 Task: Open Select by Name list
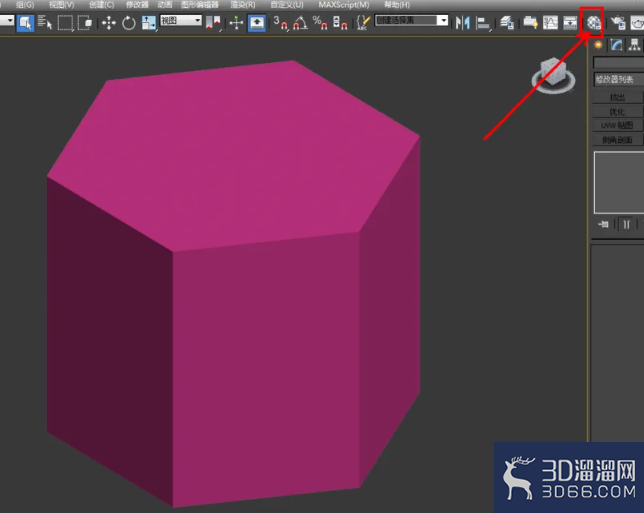pyautogui.click(x=45, y=23)
